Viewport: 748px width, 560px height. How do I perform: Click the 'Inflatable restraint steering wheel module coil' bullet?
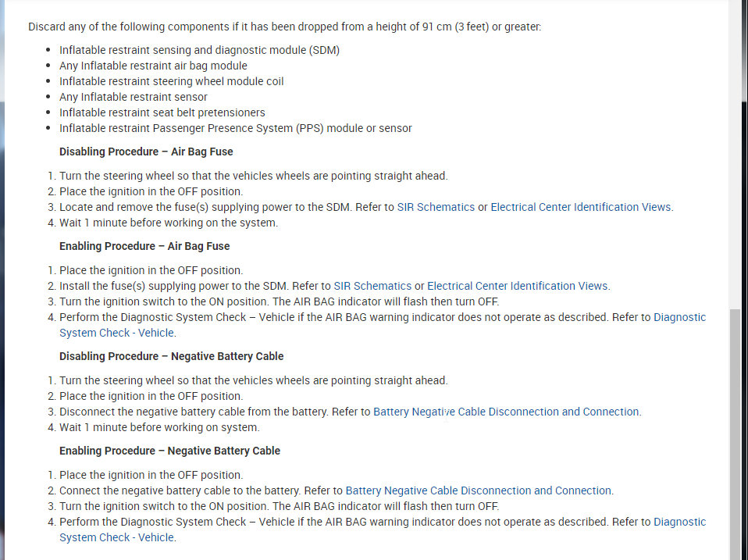coord(172,81)
